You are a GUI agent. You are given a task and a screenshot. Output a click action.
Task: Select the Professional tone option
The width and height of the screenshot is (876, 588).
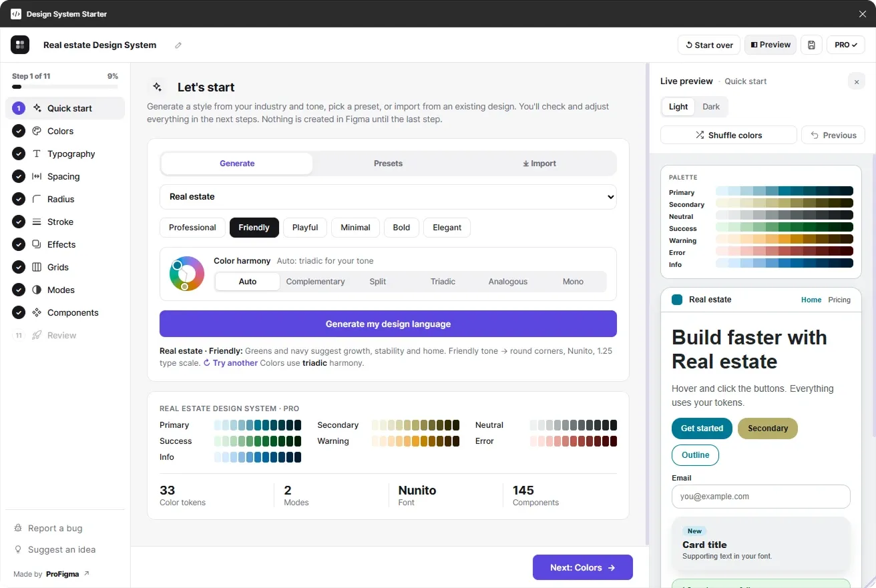[x=192, y=228]
